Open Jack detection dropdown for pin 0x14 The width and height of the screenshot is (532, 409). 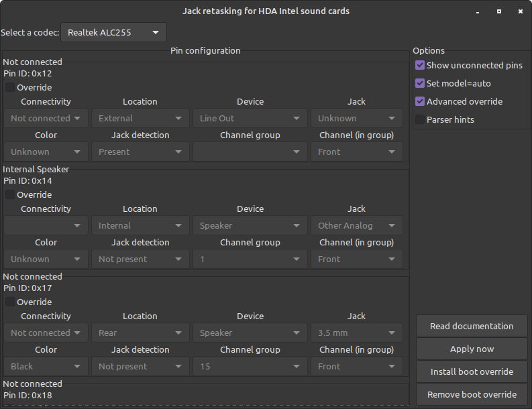pyautogui.click(x=140, y=259)
